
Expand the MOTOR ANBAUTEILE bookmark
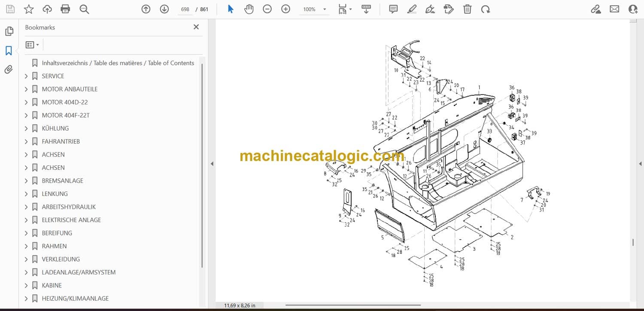tap(26, 89)
